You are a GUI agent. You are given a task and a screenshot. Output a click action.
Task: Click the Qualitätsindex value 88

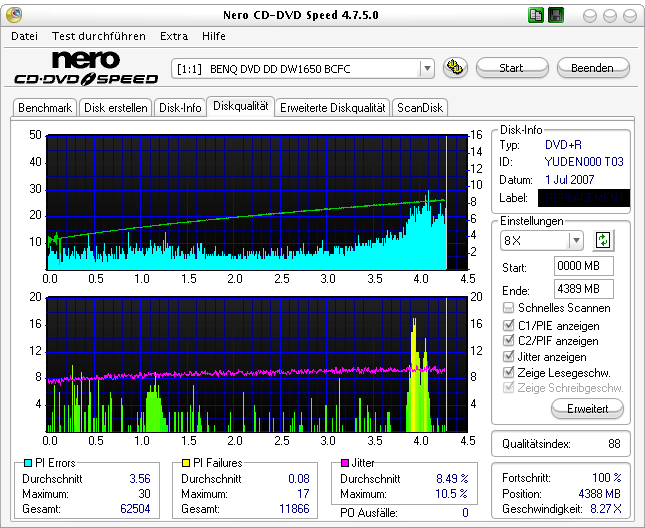pyautogui.click(x=614, y=444)
